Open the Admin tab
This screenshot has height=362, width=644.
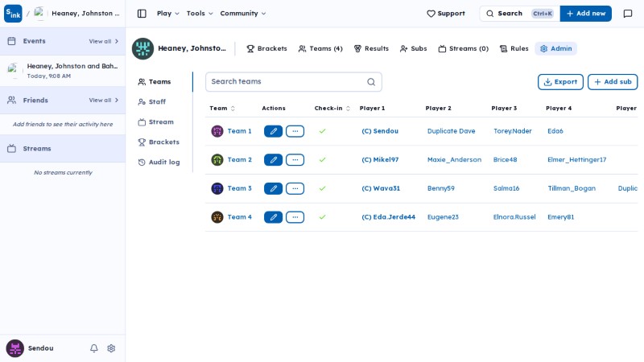(556, 48)
